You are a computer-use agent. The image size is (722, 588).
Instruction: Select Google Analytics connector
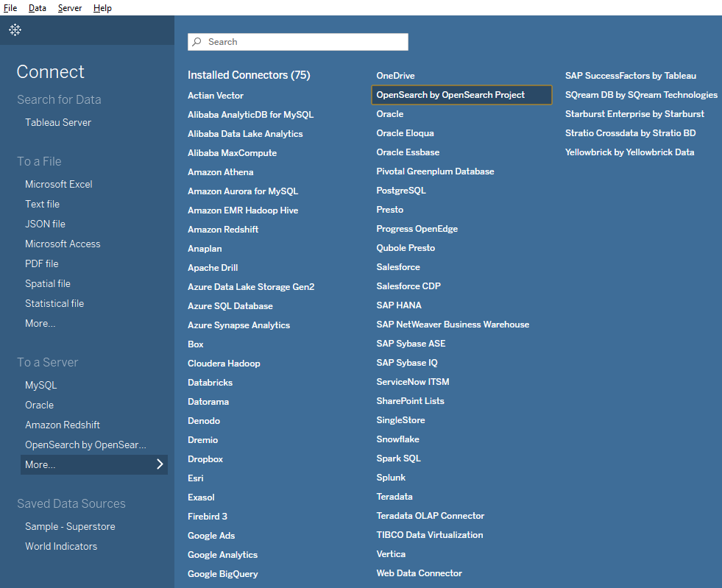point(222,555)
